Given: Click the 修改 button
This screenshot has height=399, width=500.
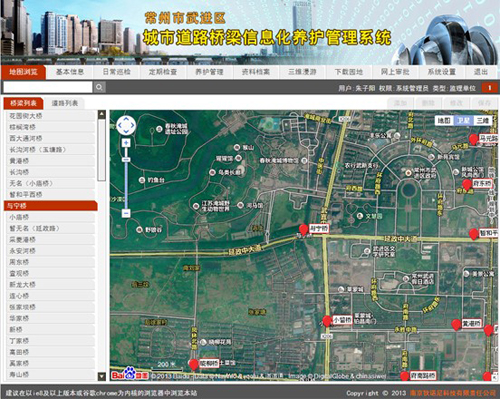Looking at the screenshot, I should pos(456,103).
